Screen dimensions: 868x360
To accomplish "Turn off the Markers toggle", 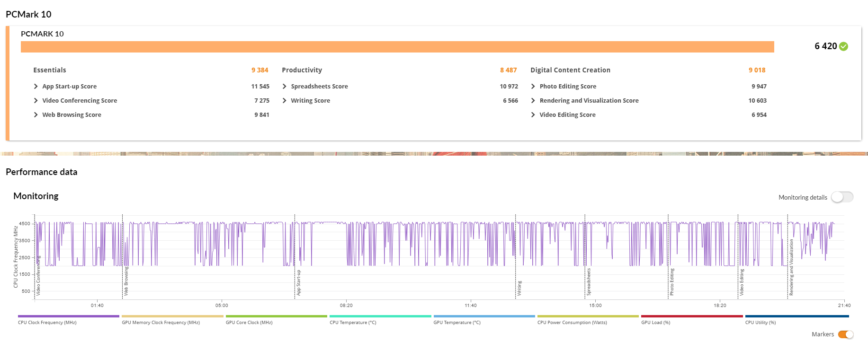I will [846, 334].
